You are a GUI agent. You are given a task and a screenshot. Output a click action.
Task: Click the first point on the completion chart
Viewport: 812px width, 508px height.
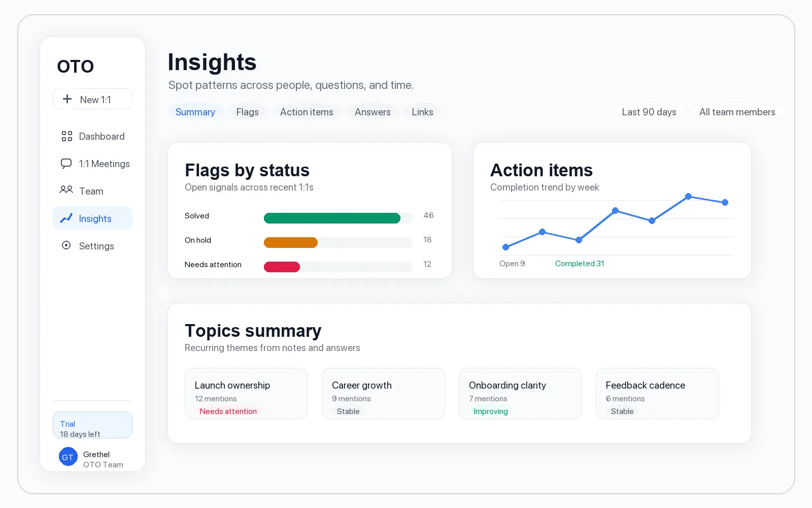click(x=505, y=247)
